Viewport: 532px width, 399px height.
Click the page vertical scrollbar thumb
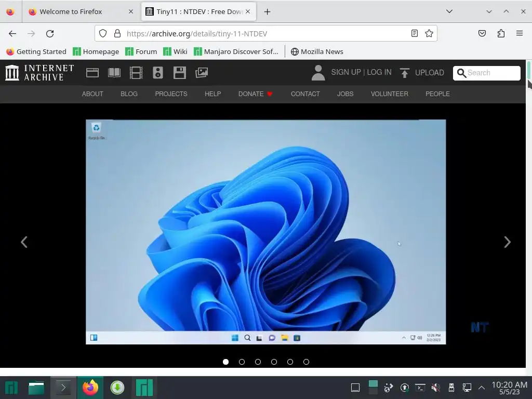click(529, 70)
